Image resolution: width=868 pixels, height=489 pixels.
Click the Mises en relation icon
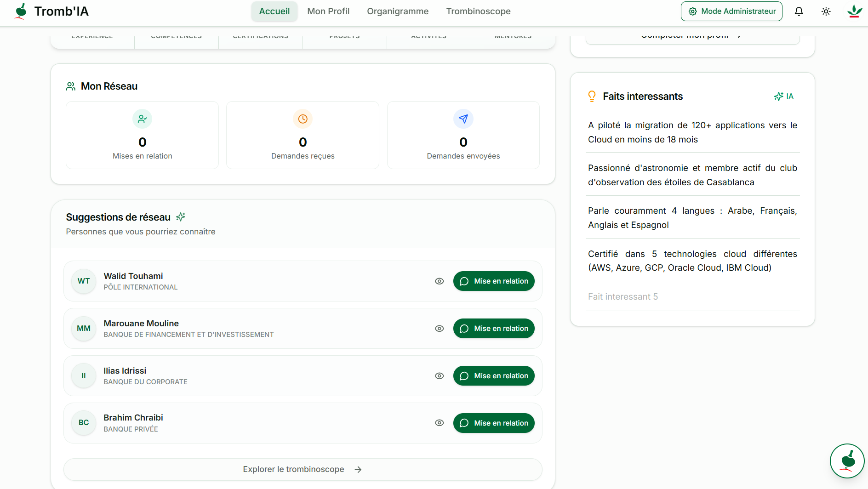click(143, 119)
